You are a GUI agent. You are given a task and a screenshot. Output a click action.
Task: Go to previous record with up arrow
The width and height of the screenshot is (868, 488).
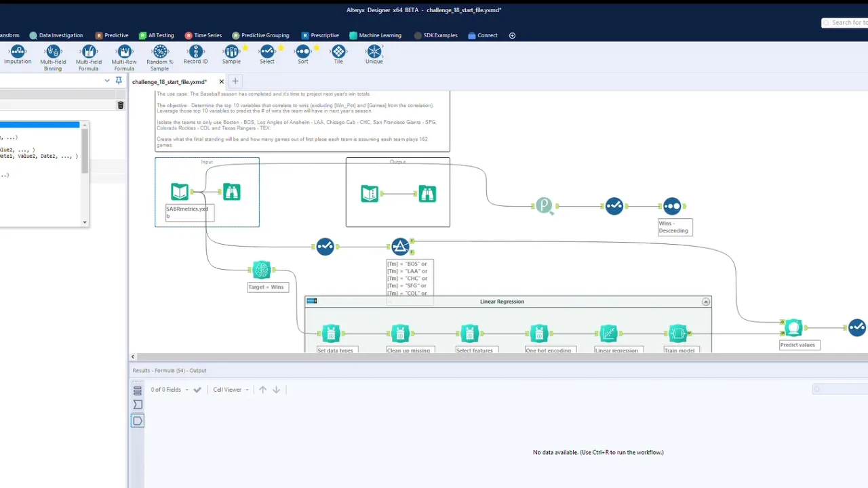click(263, 390)
